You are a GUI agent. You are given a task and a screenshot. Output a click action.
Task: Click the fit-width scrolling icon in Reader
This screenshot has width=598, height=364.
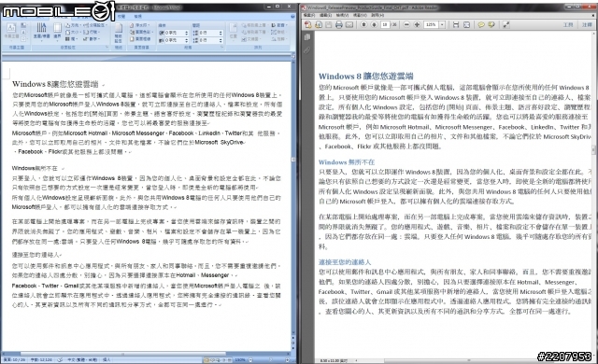pyautogui.click(x=456, y=25)
